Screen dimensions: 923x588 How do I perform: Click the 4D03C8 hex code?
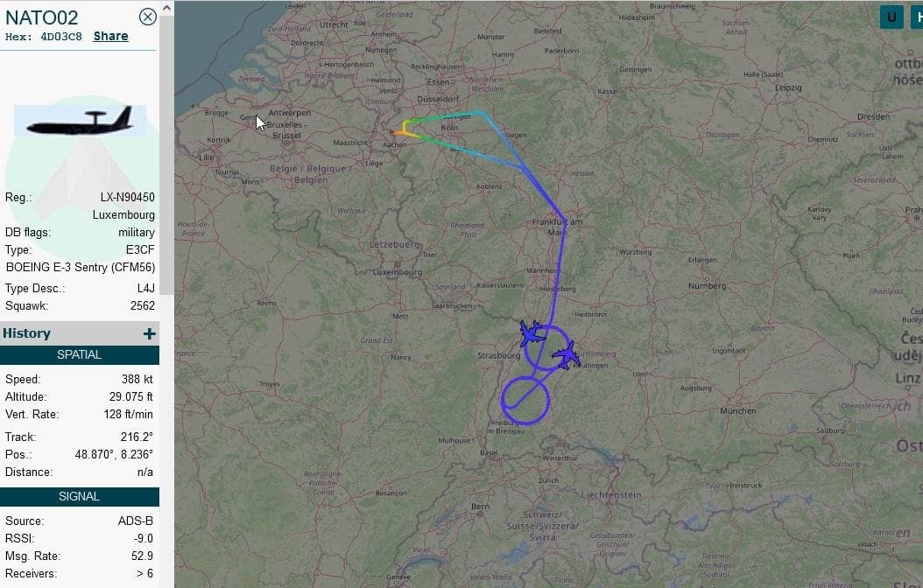[61, 37]
